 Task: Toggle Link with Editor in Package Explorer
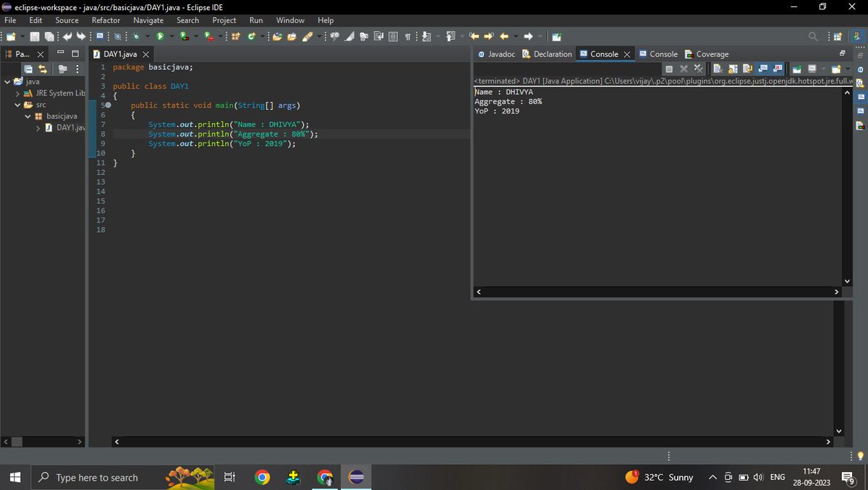click(43, 69)
